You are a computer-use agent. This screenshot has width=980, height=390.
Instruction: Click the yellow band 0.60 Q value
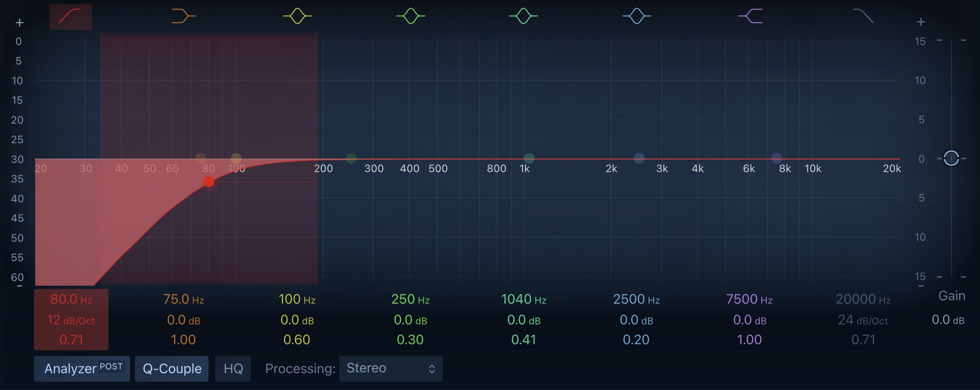coord(297,340)
